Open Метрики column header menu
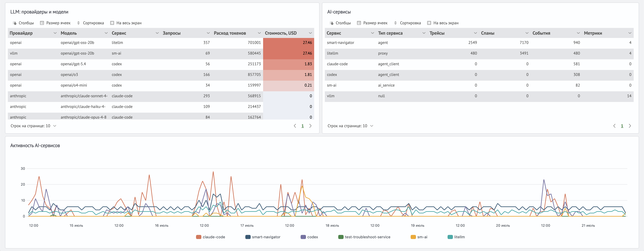This screenshot has height=251, width=644. point(630,33)
